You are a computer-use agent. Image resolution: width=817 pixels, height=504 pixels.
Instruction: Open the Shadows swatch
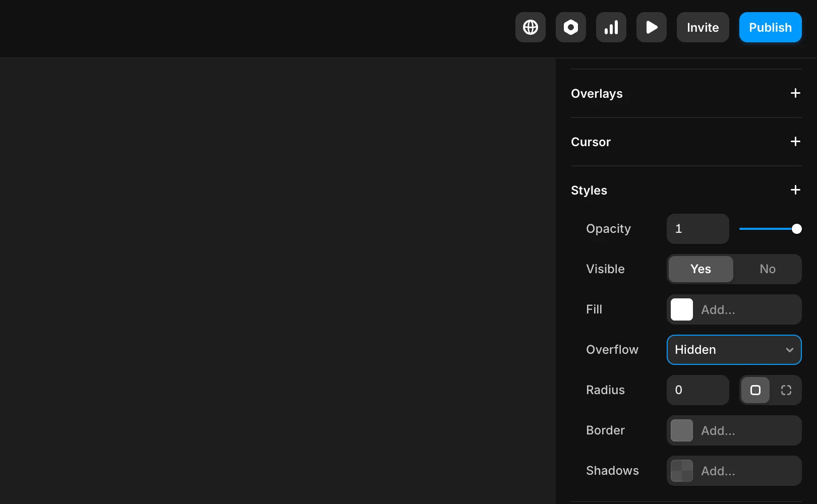point(682,471)
